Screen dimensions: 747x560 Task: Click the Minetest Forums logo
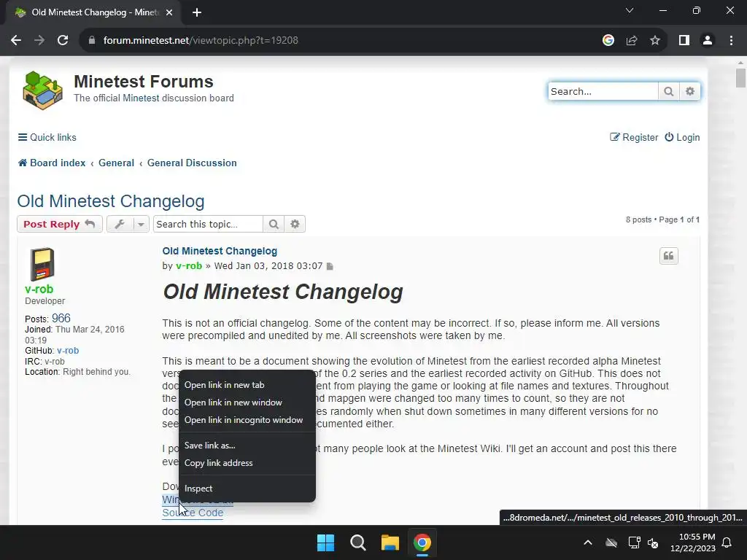click(42, 90)
